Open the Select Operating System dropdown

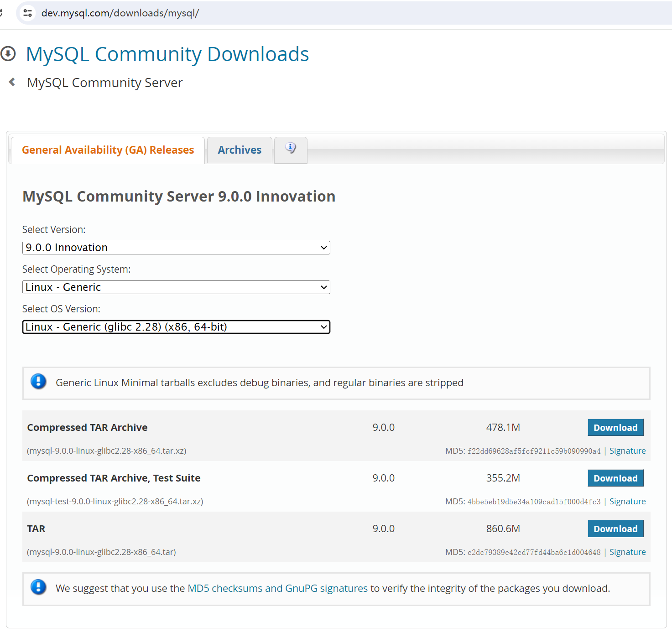pos(176,287)
